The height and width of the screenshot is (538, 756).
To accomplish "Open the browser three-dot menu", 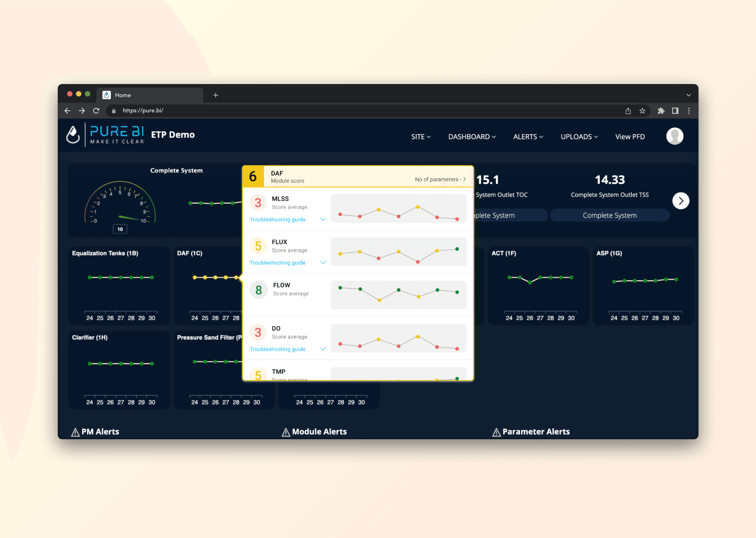I will [689, 111].
